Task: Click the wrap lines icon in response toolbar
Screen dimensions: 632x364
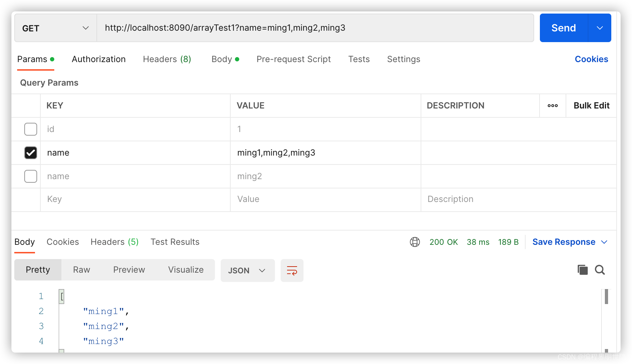Action: click(x=292, y=271)
